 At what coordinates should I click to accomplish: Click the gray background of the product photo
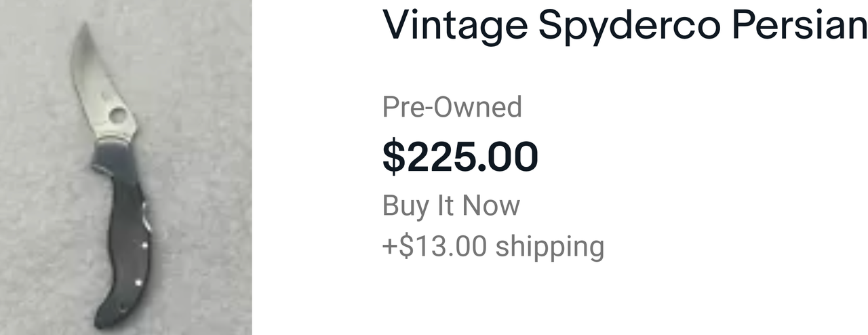(203, 203)
